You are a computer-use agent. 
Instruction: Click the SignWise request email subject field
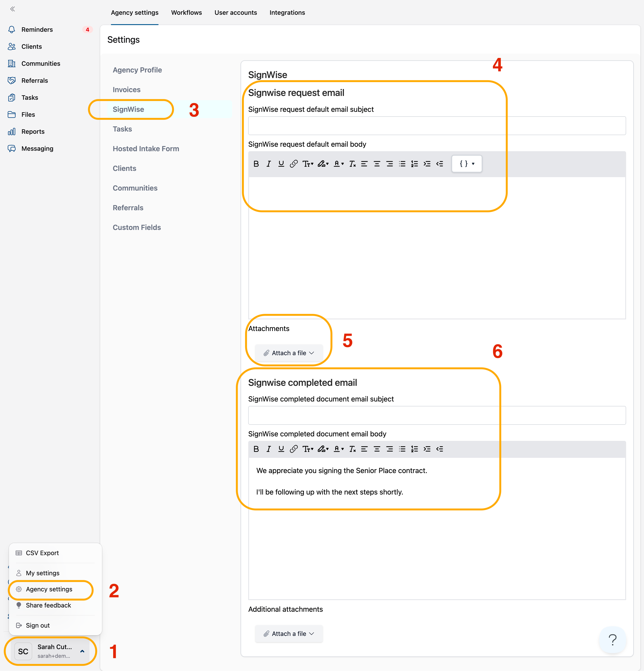tap(437, 126)
